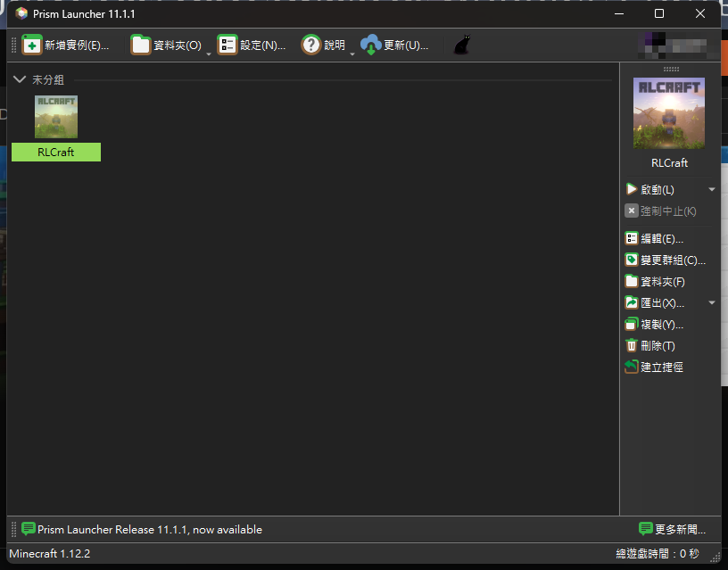Viewport: 728px width, 570px height.
Task: Click the 更新(U) cloud download icon
Action: coord(370,45)
